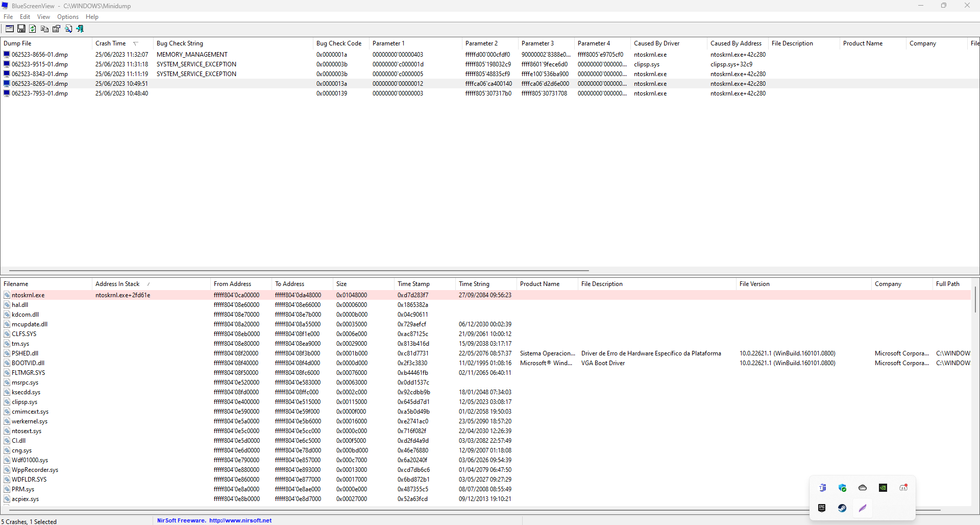The image size is (980, 525).
Task: Click the Refresh toolbar icon
Action: click(x=33, y=29)
